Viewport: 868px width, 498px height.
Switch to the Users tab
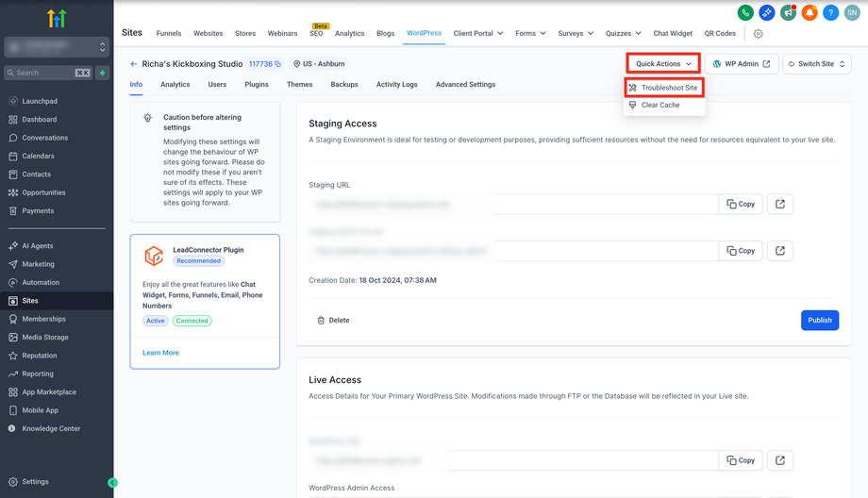(x=217, y=85)
